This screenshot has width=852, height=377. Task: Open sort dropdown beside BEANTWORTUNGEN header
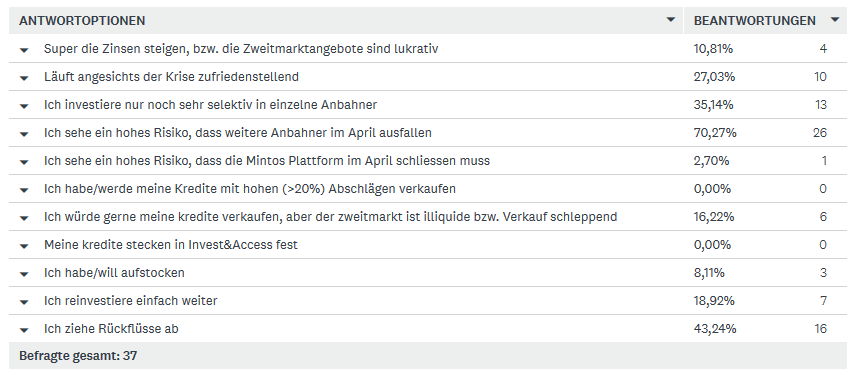[x=835, y=20]
